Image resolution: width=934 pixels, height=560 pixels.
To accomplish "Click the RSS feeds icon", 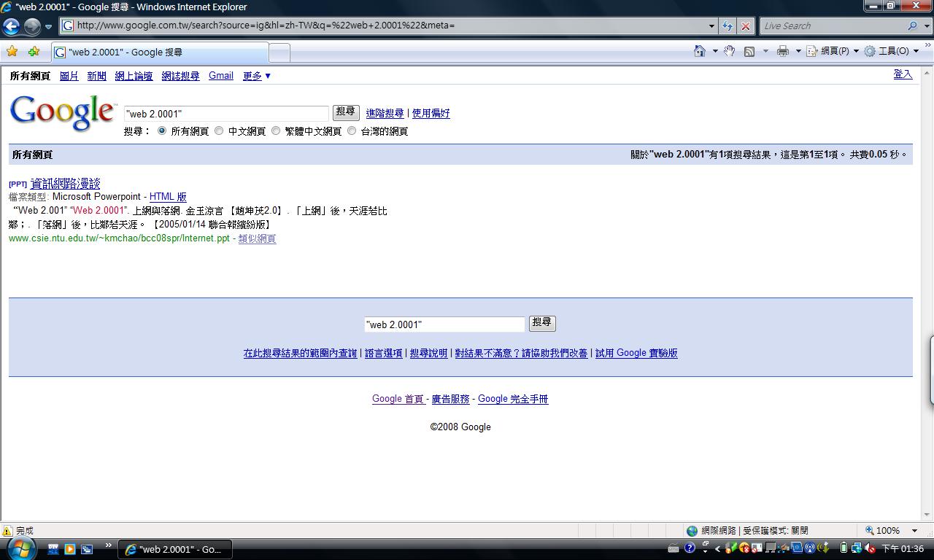I will coord(749,51).
